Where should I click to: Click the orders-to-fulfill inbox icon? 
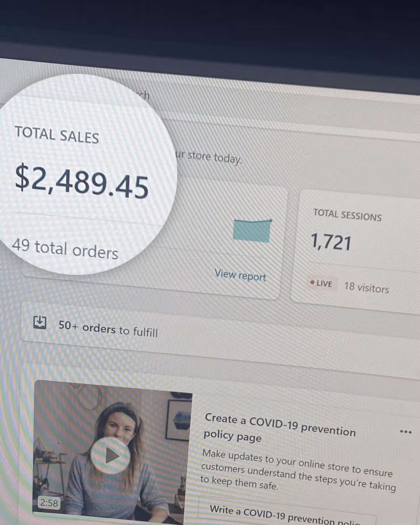tap(40, 322)
